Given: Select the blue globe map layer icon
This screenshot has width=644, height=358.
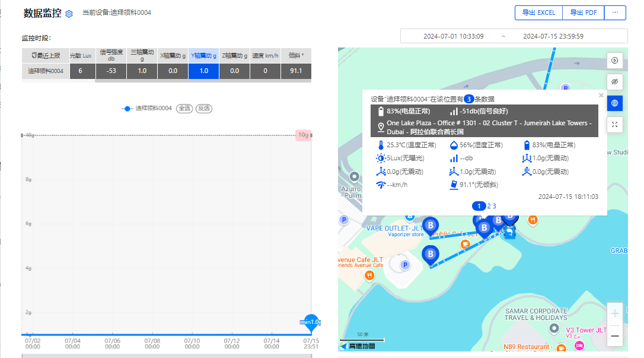Looking at the screenshot, I should click(x=615, y=103).
